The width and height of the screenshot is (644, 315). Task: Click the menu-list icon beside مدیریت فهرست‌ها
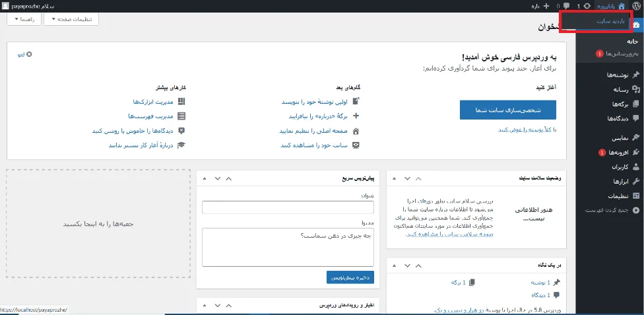pyautogui.click(x=181, y=116)
